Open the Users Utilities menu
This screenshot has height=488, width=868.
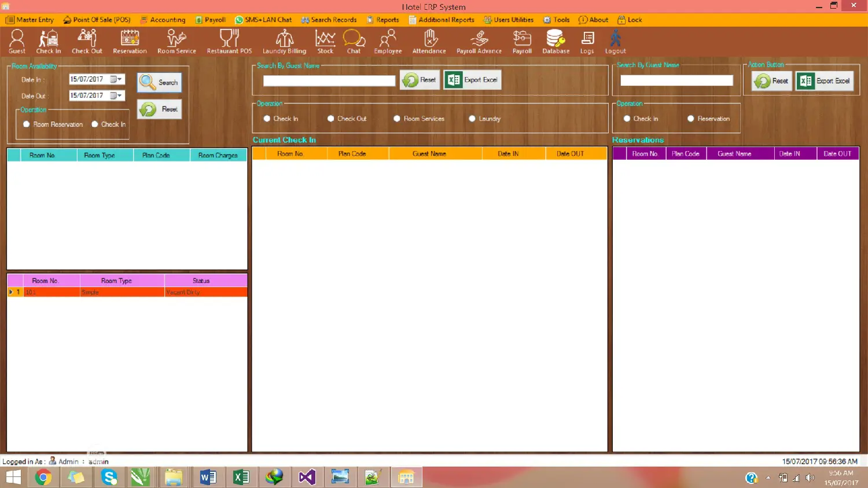(x=509, y=20)
